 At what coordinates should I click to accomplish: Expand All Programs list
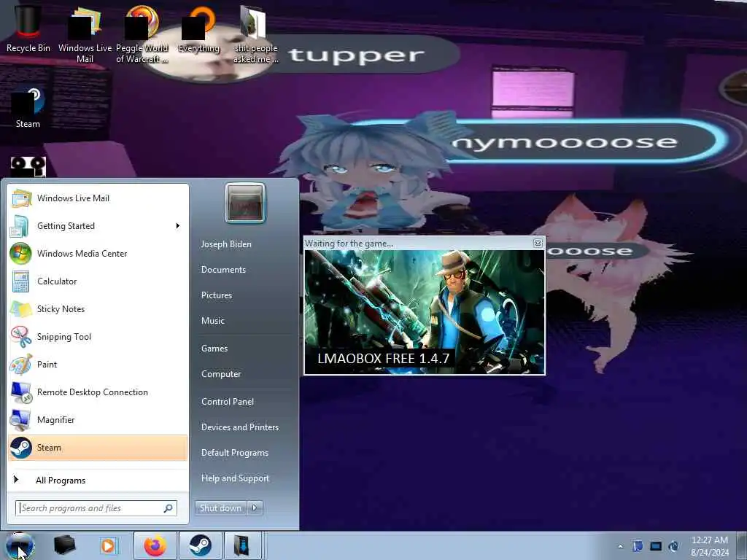point(98,480)
